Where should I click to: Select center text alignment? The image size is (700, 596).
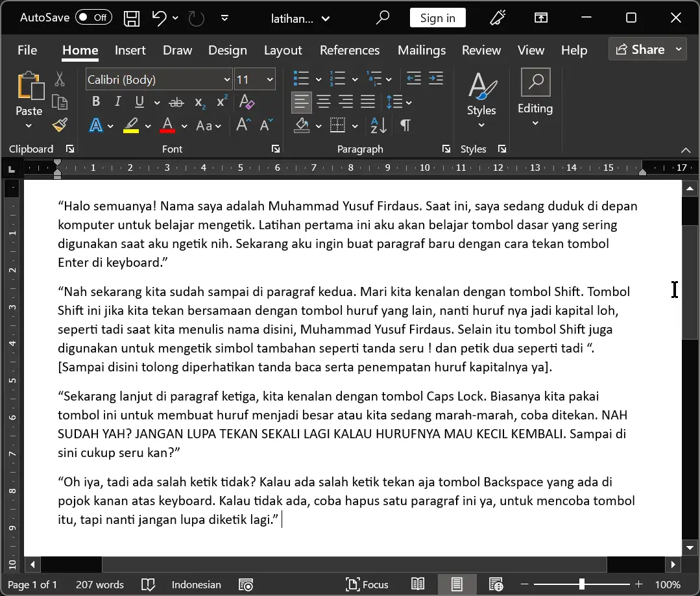click(323, 101)
